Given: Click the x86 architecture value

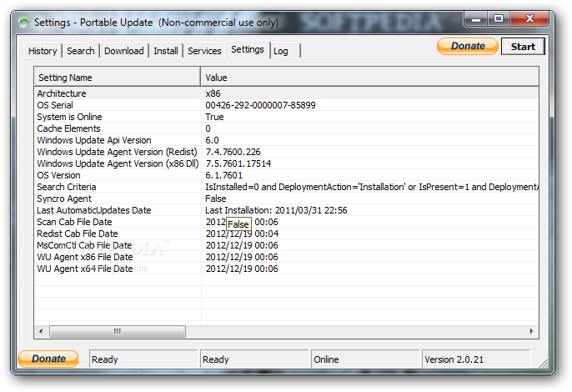Looking at the screenshot, I should [213, 93].
